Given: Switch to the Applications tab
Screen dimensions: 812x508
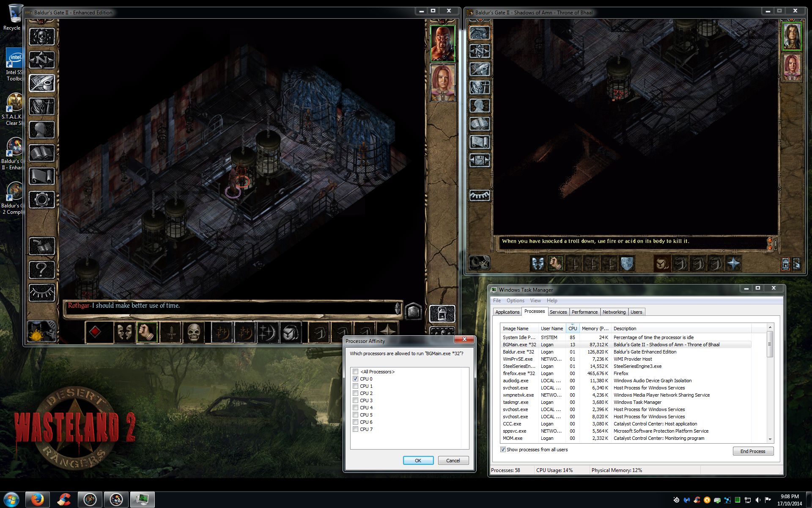Looking at the screenshot, I should point(507,312).
